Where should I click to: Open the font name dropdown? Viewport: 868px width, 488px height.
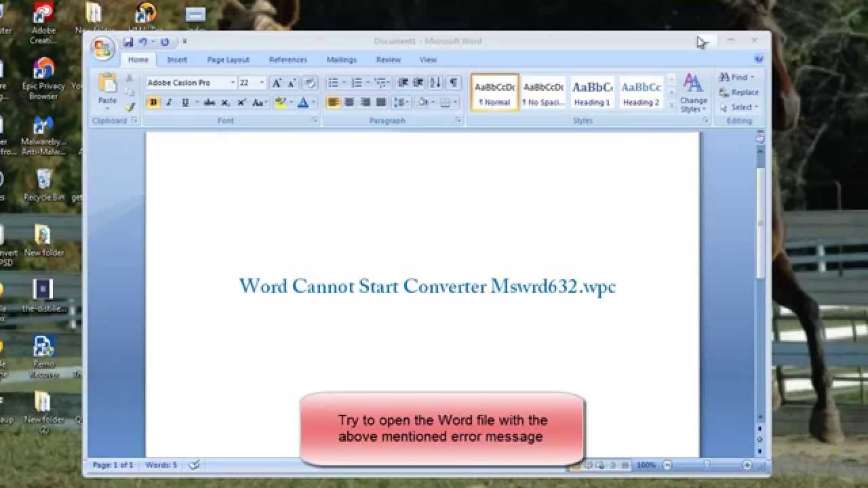click(233, 83)
